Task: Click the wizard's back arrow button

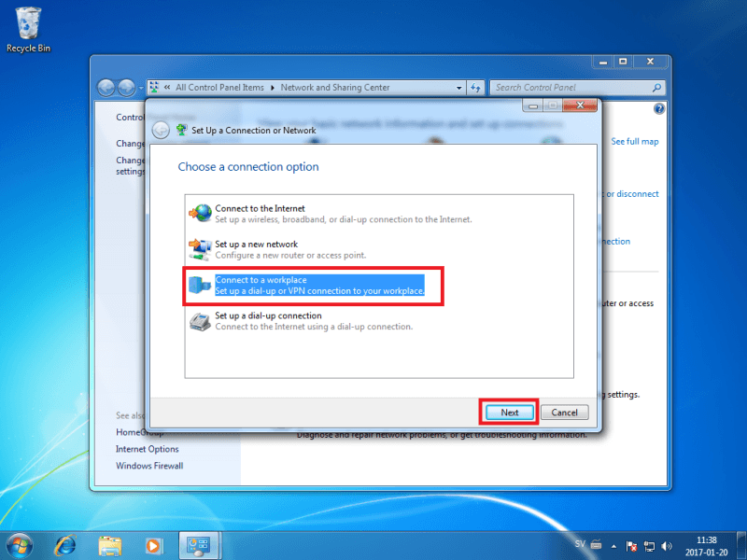Action: (x=161, y=131)
